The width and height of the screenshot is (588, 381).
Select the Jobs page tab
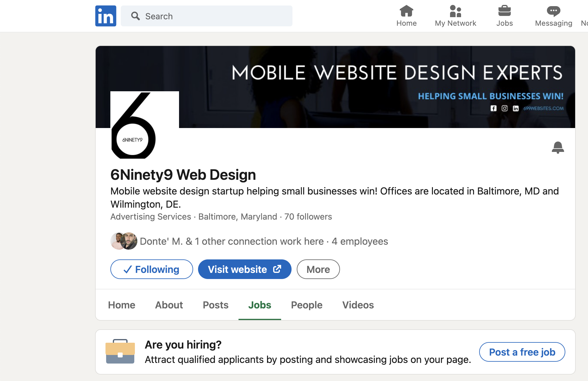click(260, 305)
